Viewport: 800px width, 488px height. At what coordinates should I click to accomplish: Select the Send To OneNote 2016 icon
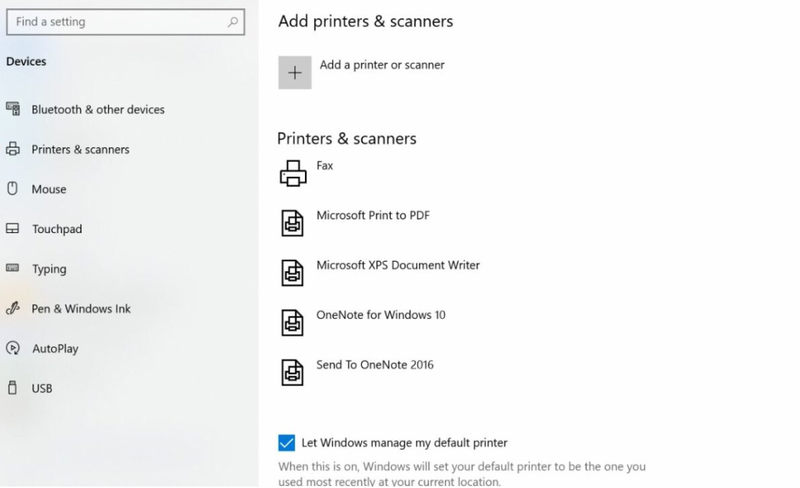tap(292, 372)
